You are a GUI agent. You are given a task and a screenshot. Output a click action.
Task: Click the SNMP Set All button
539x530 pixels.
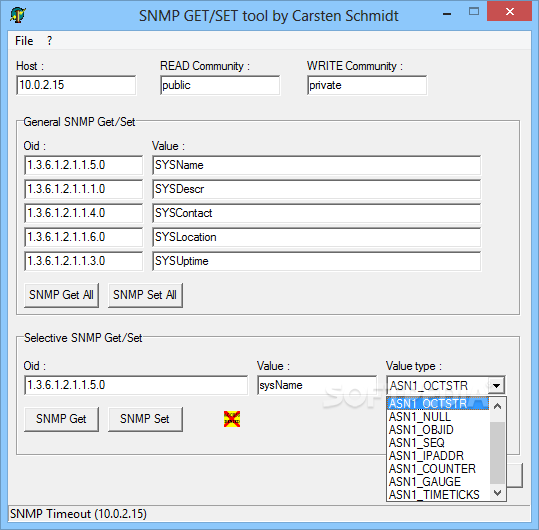tap(145, 295)
